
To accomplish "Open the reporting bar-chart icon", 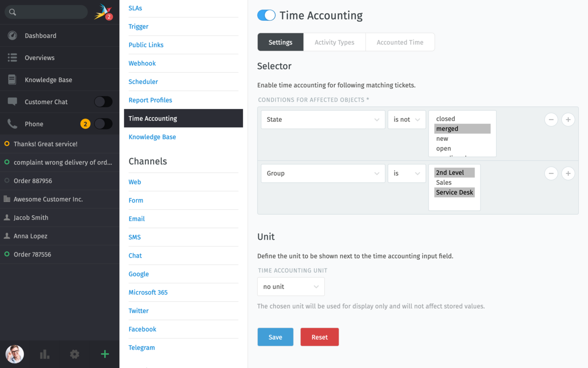I will (x=44, y=354).
